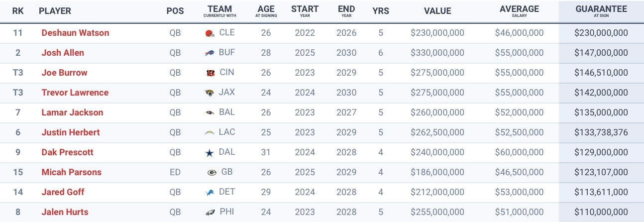Open Jalen Hurts player link
This screenshot has width=644, height=222.
(65, 212)
